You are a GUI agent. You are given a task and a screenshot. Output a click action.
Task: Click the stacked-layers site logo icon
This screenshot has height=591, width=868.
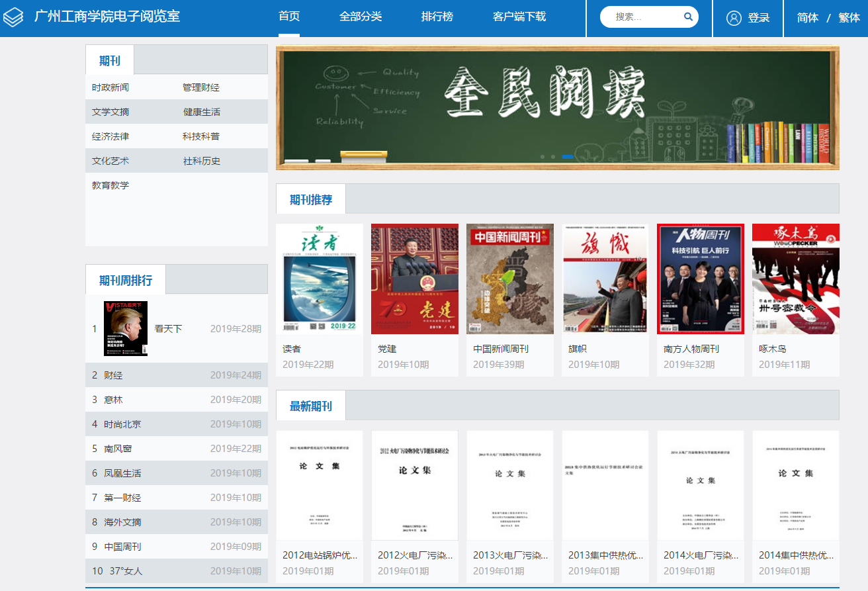[13, 17]
